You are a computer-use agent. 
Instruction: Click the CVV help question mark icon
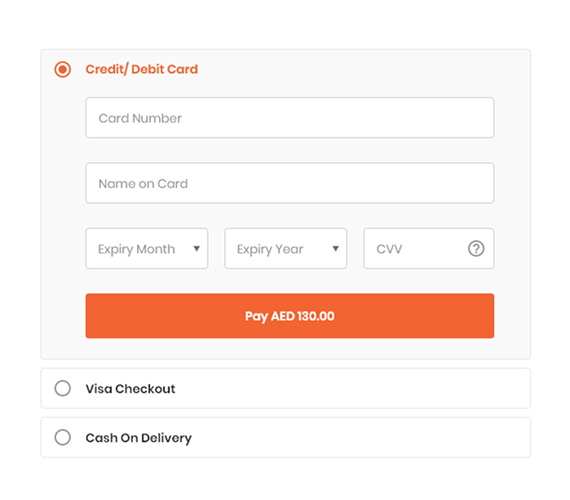pos(476,249)
